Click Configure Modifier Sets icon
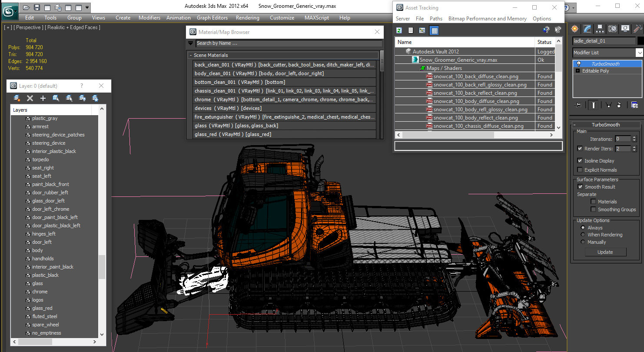644x352 pixels. [634, 105]
